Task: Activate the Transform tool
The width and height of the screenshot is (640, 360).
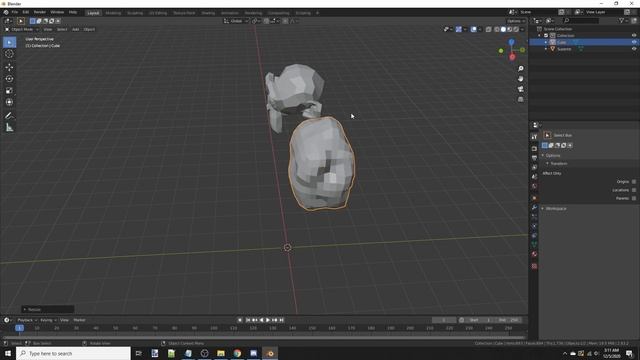Action: (x=9, y=102)
